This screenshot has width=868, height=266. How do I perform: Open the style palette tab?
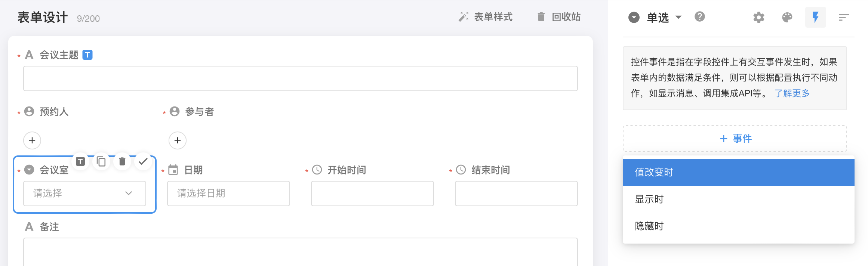tap(787, 17)
